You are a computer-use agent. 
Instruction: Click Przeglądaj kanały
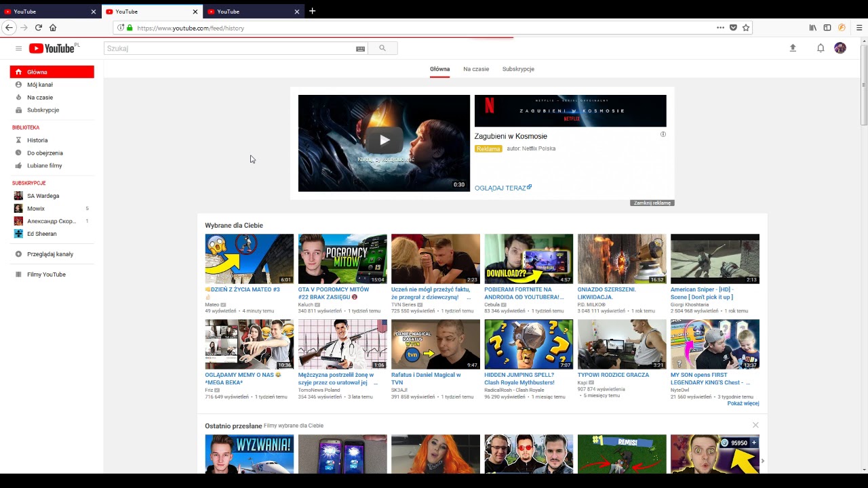52,254
